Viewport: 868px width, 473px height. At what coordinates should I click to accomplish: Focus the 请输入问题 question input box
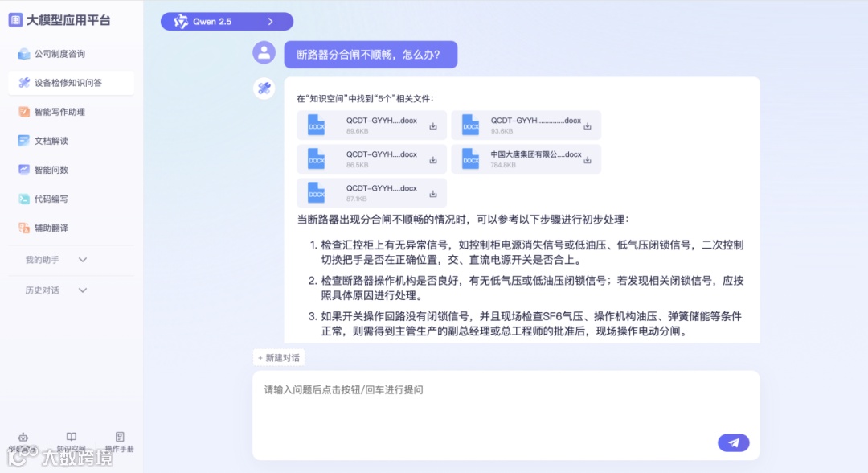(506, 415)
